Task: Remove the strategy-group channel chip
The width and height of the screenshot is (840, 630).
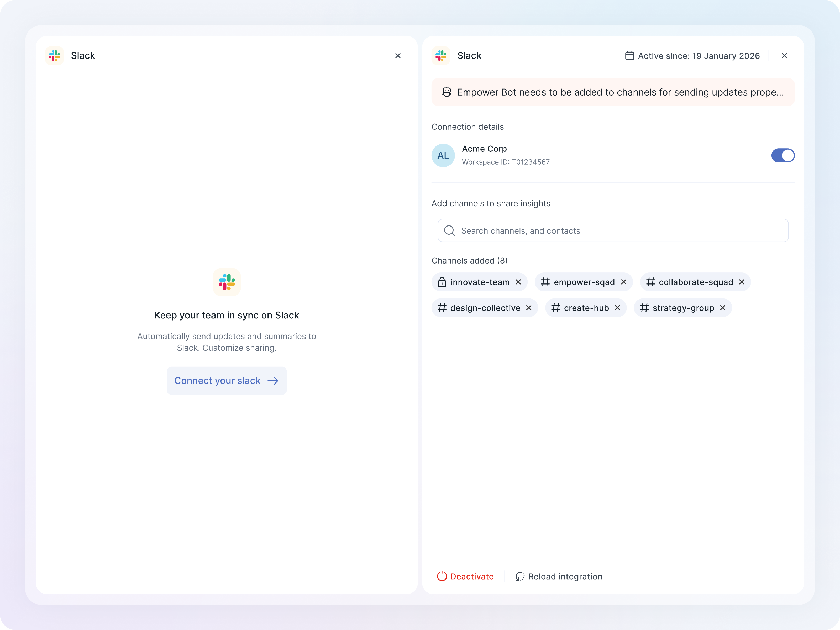Action: point(723,308)
